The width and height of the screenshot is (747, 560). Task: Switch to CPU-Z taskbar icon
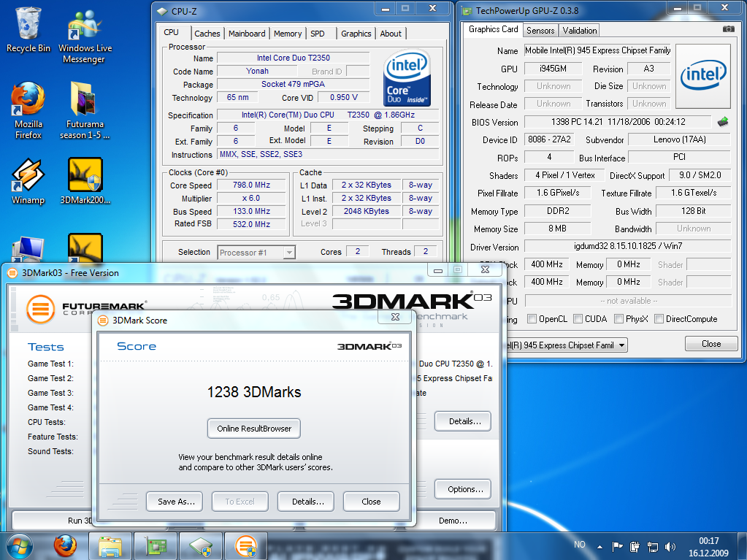(x=201, y=546)
